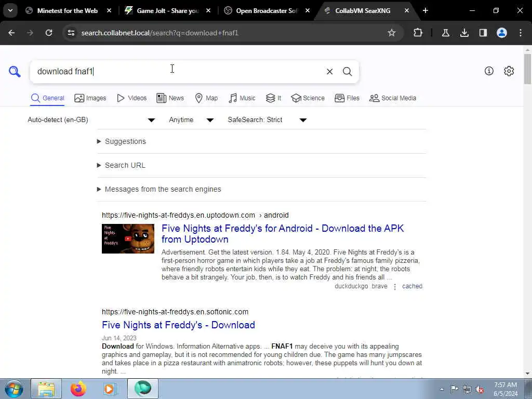Switch to IT search category

tap(273, 98)
